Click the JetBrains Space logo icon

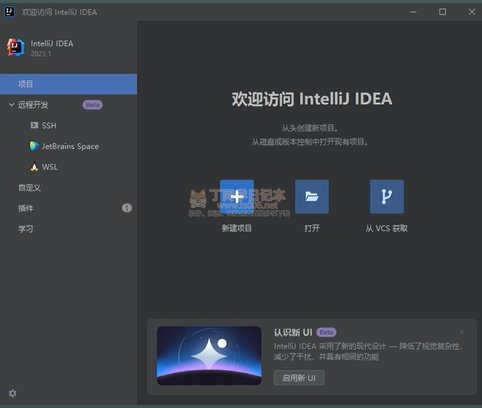coord(34,146)
